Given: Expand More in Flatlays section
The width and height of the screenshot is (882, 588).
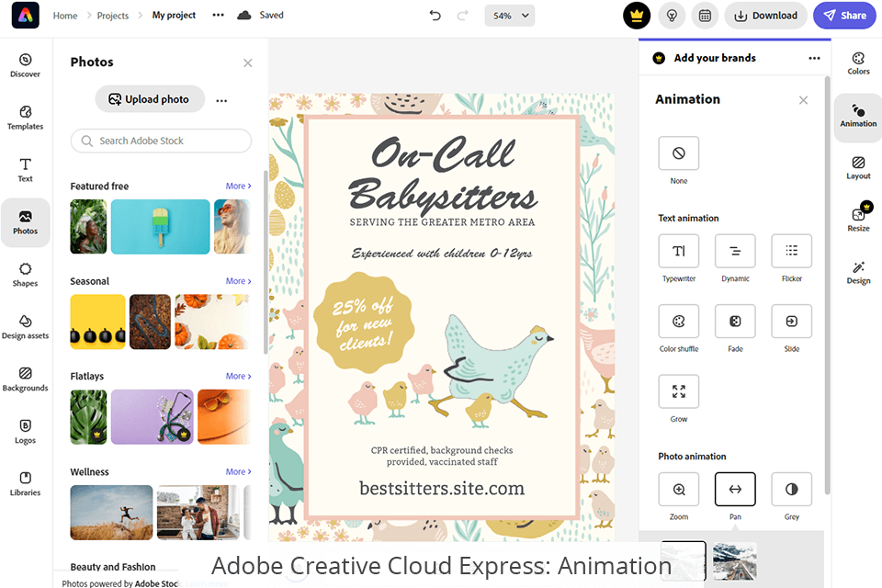Looking at the screenshot, I should 239,377.
